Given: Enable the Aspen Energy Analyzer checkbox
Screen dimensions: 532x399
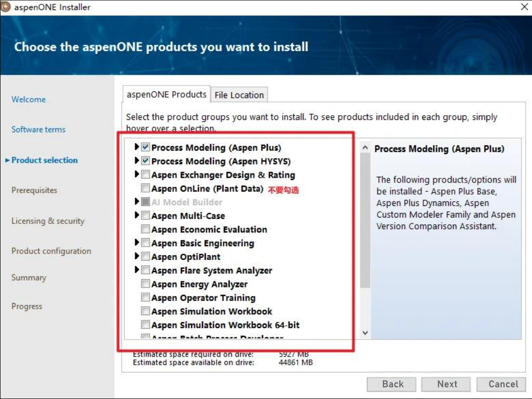Looking at the screenshot, I should (x=145, y=283).
